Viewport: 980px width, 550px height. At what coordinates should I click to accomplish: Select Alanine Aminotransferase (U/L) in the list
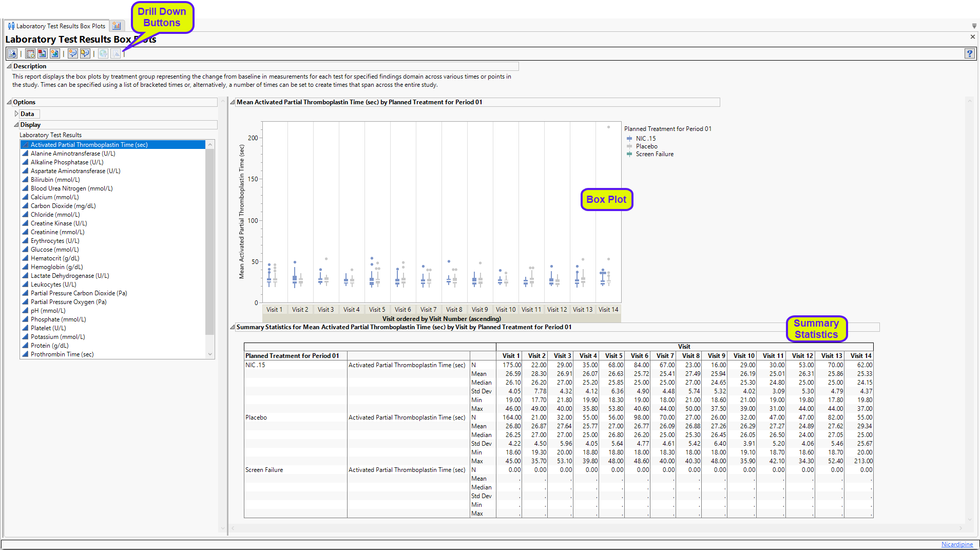72,154
